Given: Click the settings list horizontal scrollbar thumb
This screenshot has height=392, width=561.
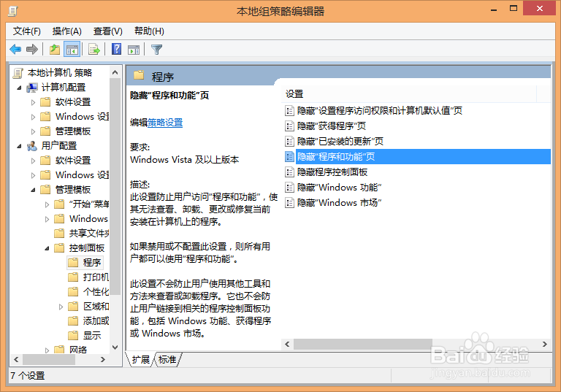Looking at the screenshot, I should (363, 344).
